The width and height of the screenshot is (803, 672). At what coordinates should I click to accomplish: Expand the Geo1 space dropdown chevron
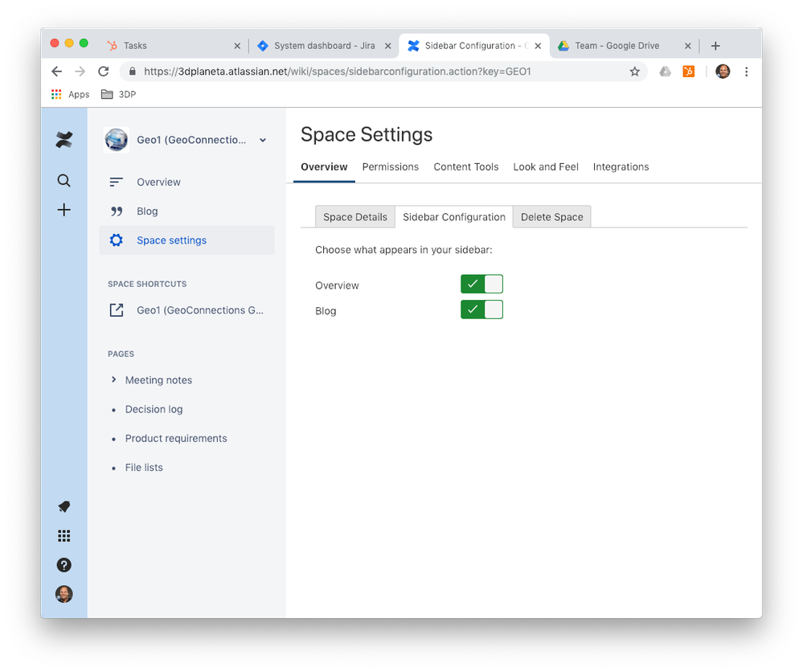(263, 140)
